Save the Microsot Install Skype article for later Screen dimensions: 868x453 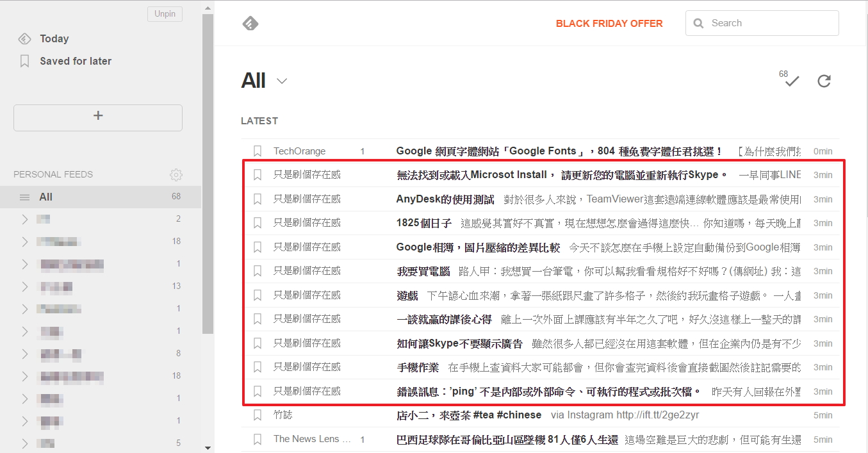pos(258,175)
